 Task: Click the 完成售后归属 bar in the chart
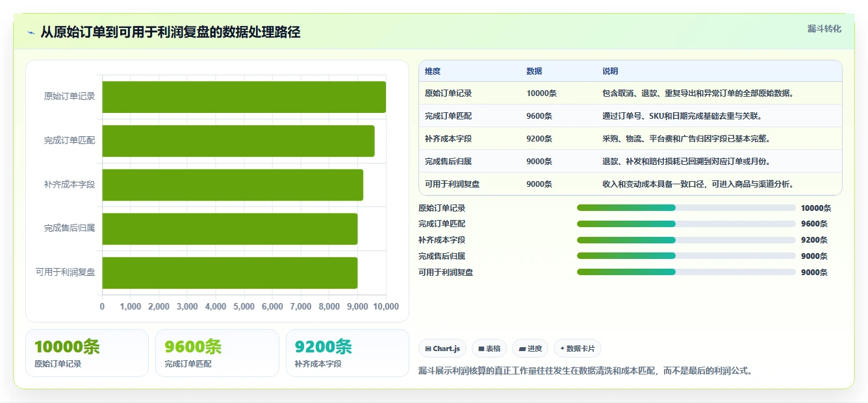tap(229, 228)
